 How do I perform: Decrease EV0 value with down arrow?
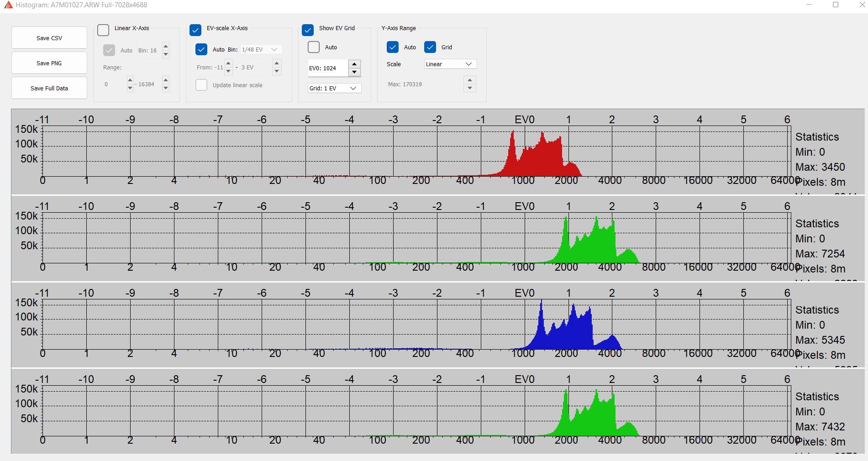click(x=354, y=72)
